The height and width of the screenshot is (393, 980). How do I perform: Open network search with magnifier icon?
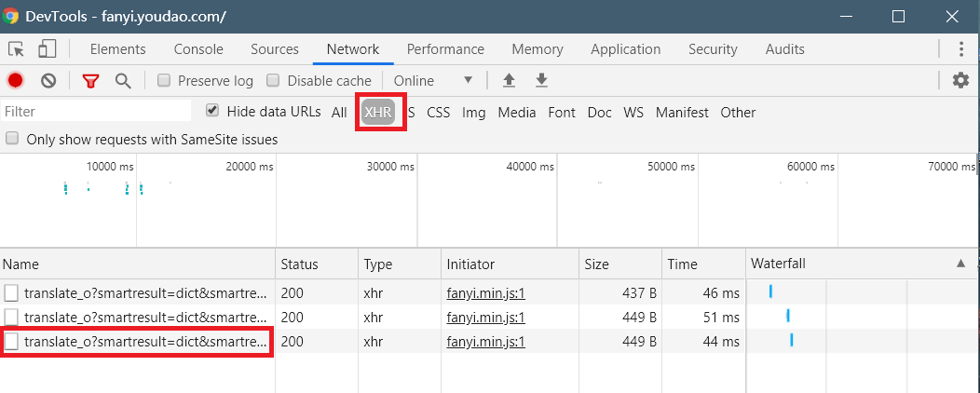coord(123,81)
